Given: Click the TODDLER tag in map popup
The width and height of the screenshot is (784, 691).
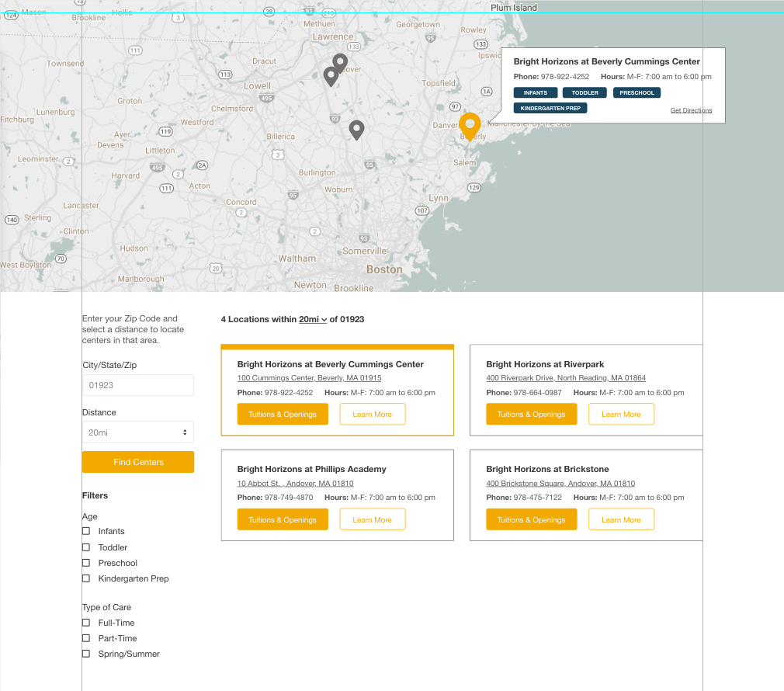Looking at the screenshot, I should click(x=585, y=92).
